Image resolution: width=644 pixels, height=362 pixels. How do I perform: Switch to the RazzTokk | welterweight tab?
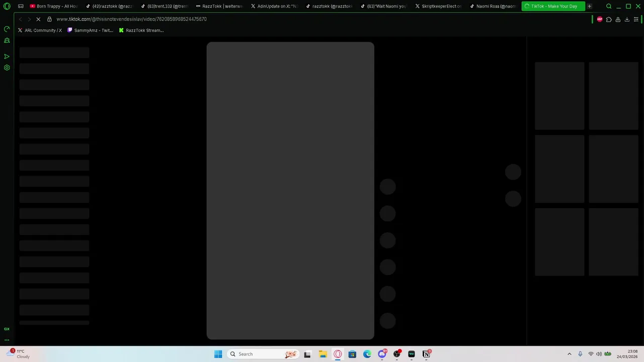219,7
